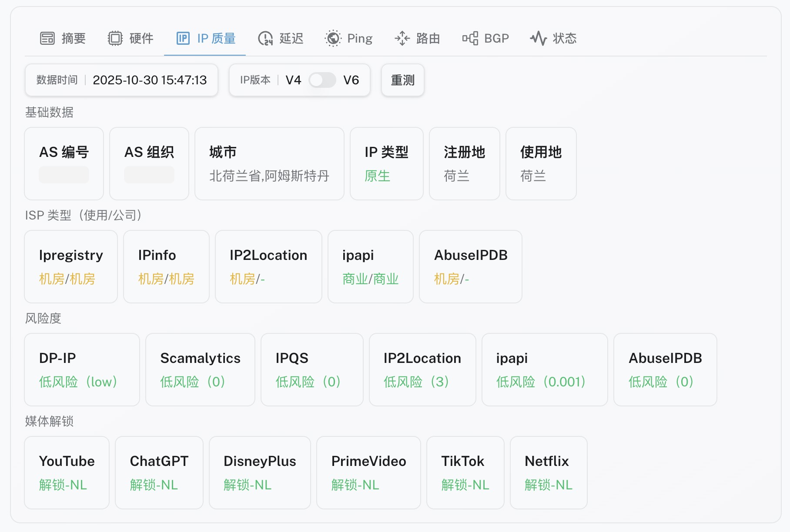Click the latency (延迟) clock icon
Screen dimensions: 790x532
[265, 38]
